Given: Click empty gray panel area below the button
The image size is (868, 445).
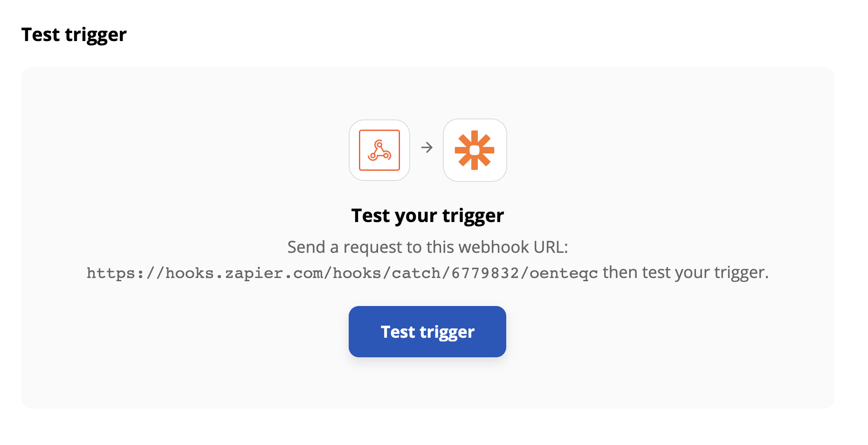Looking at the screenshot, I should (427, 382).
